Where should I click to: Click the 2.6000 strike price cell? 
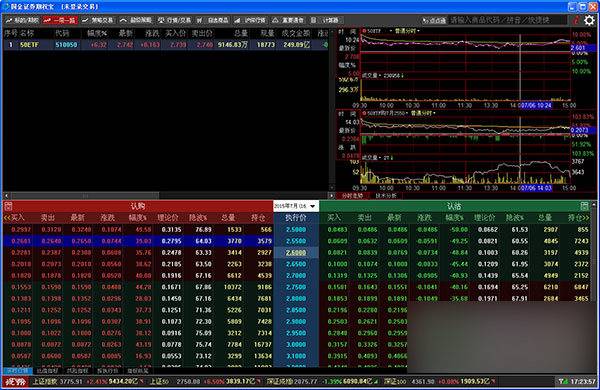296,253
